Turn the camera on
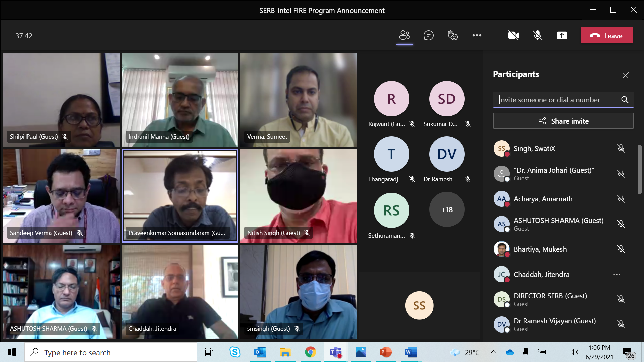This screenshot has width=644, height=362. click(513, 35)
